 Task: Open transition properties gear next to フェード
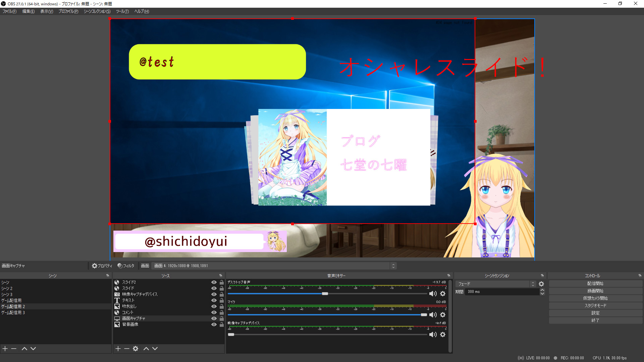tap(541, 284)
